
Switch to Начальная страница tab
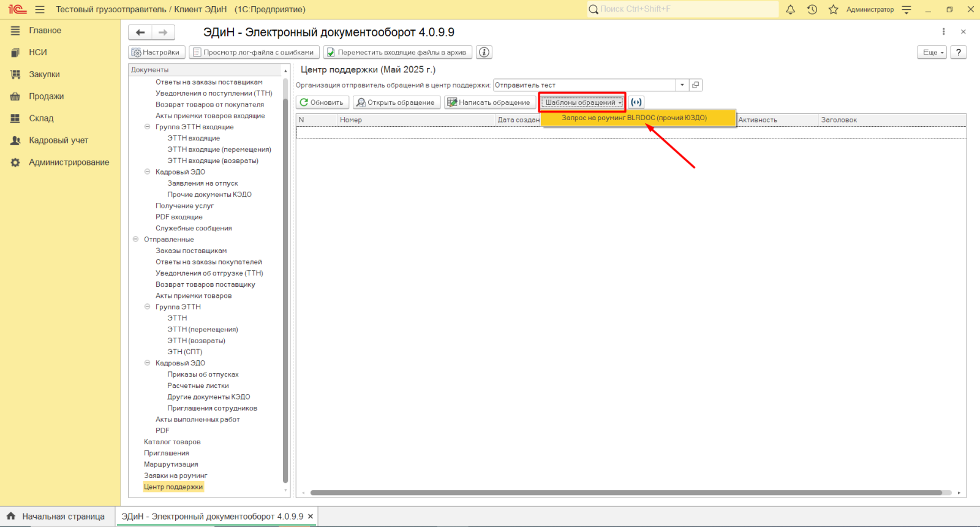point(56,517)
